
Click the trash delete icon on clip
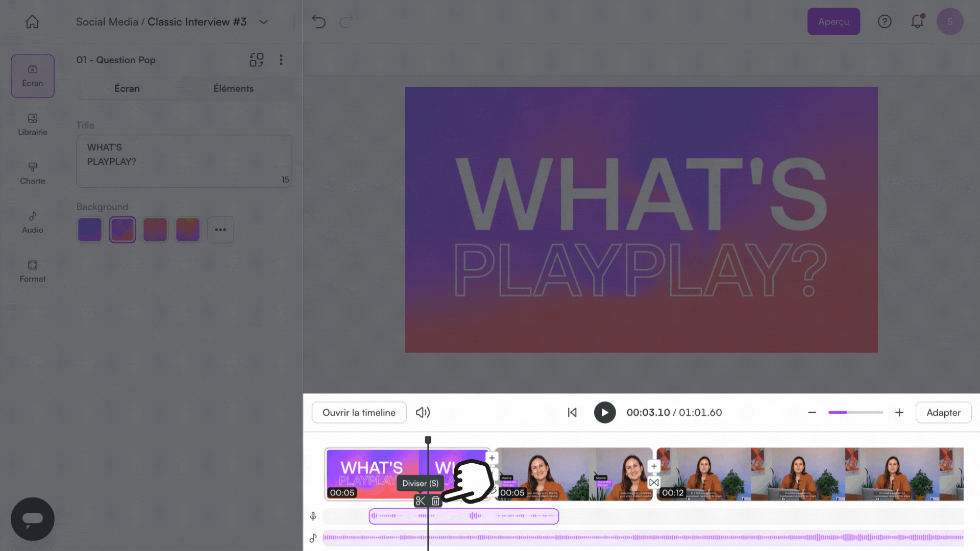[435, 501]
